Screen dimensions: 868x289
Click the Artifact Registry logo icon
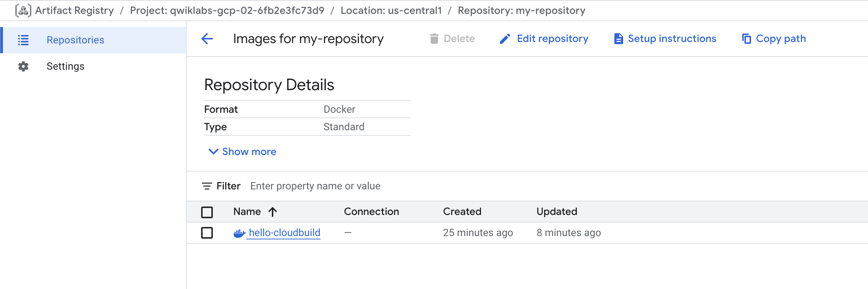click(23, 11)
